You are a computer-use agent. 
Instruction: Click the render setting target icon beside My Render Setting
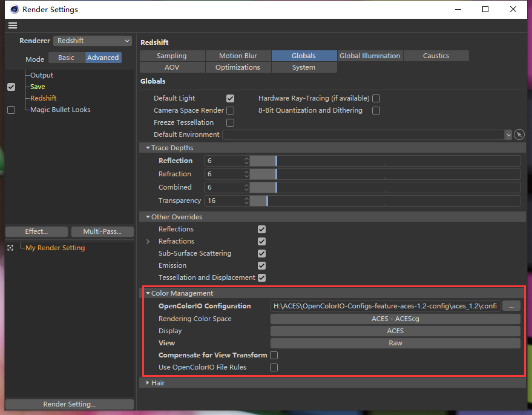pyautogui.click(x=10, y=248)
